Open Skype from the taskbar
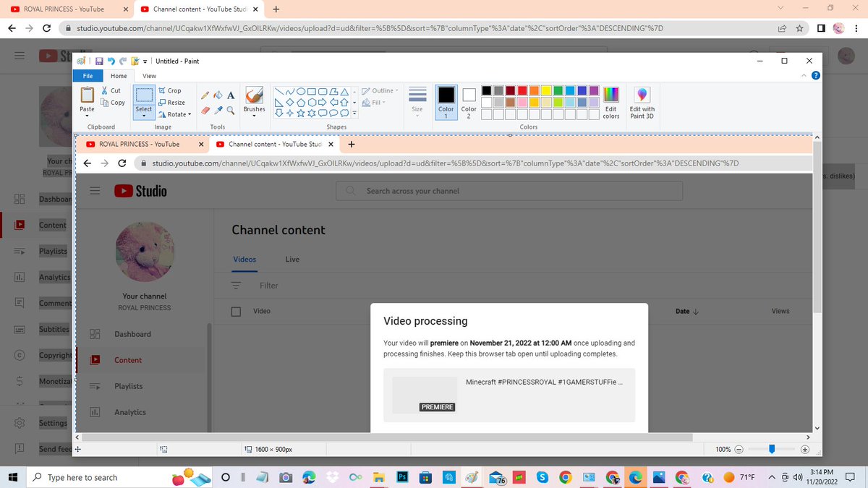 (x=542, y=477)
